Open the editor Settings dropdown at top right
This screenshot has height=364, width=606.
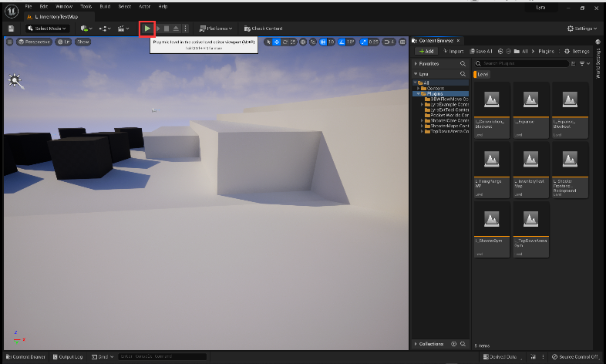[582, 29]
